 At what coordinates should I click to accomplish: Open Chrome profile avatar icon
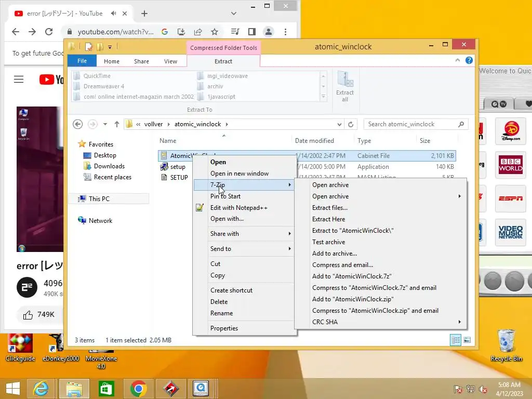[x=269, y=32]
